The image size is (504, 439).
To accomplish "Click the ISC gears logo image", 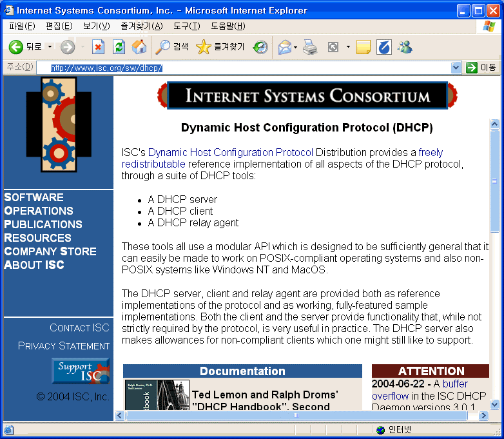I will (x=59, y=125).
